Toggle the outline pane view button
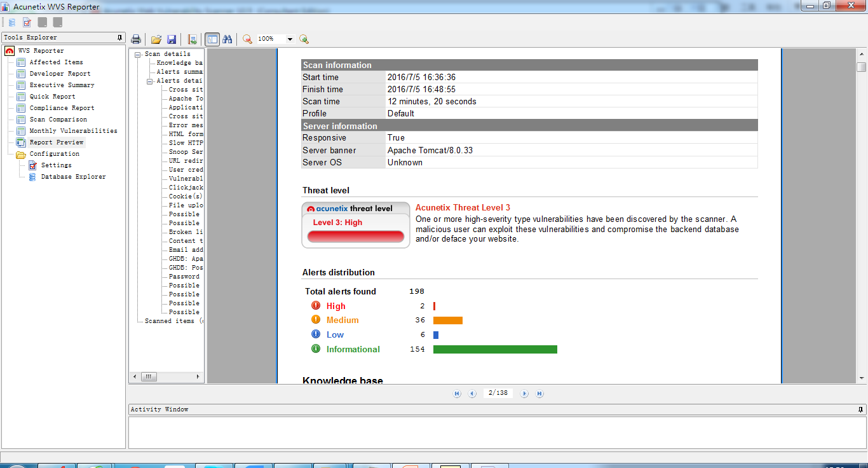The image size is (868, 468). click(212, 39)
